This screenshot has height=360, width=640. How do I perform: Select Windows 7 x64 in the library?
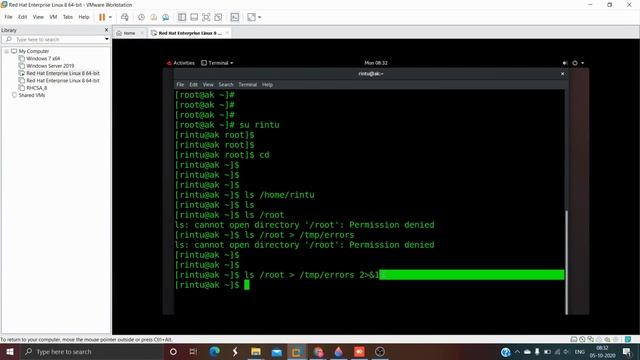pos(43,58)
